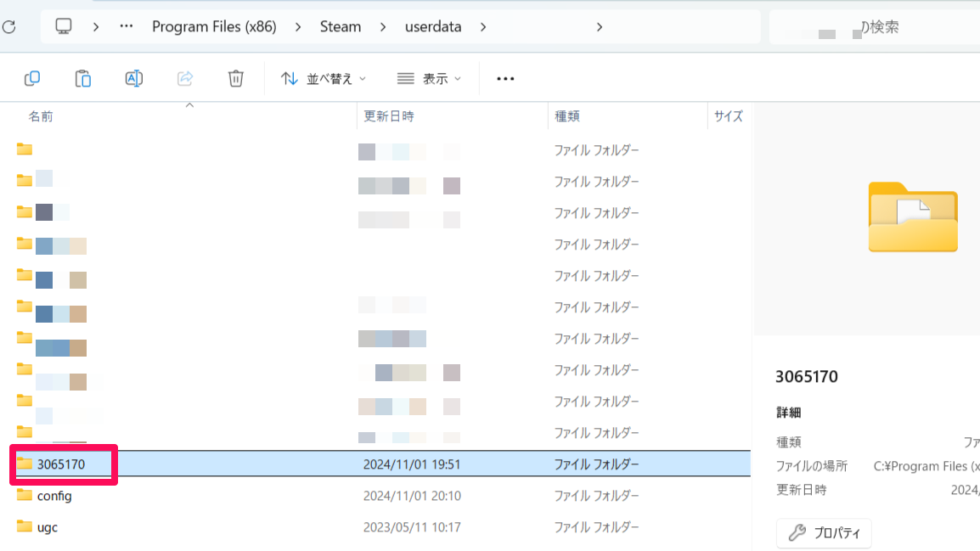Click the rename icon in toolbar

(133, 78)
